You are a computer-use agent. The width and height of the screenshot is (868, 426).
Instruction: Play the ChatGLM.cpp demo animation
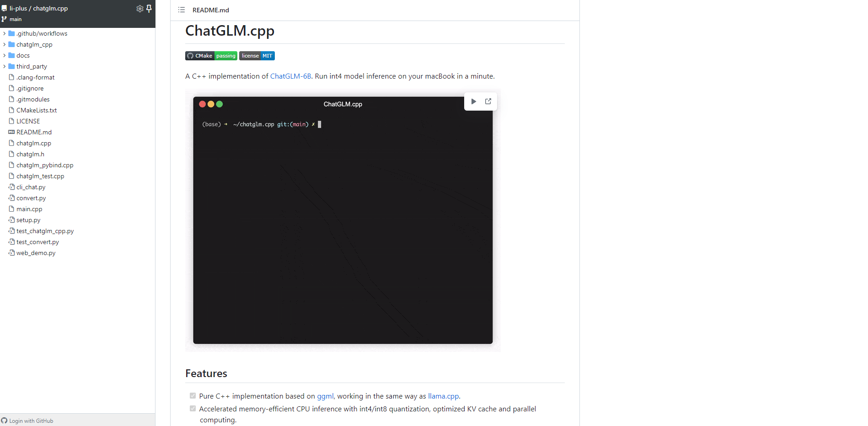click(473, 101)
